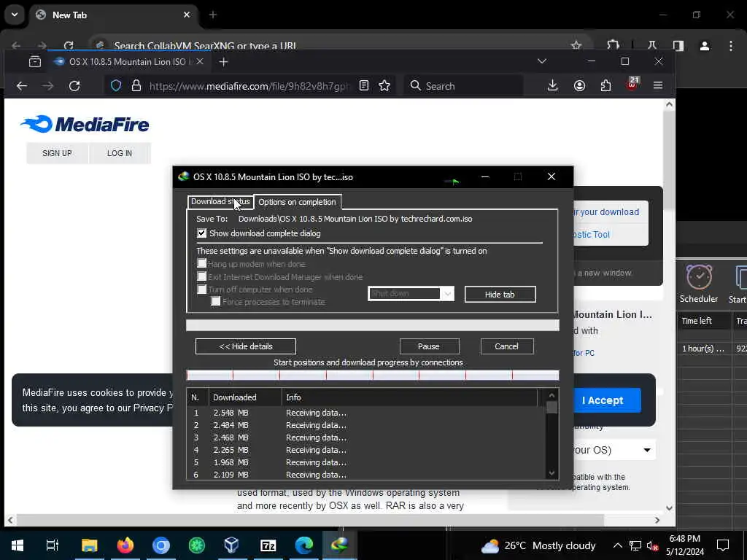
Task: Click the Hide details button
Action: click(x=245, y=346)
